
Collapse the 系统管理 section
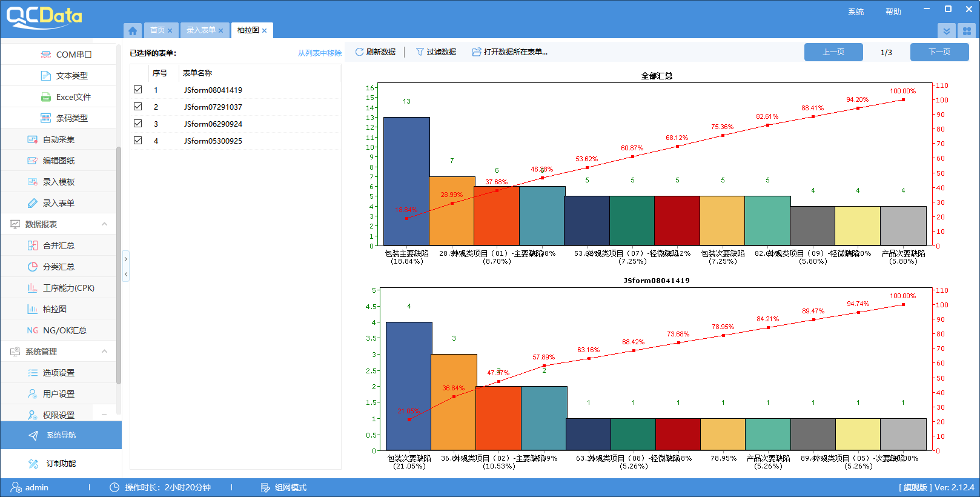point(104,352)
